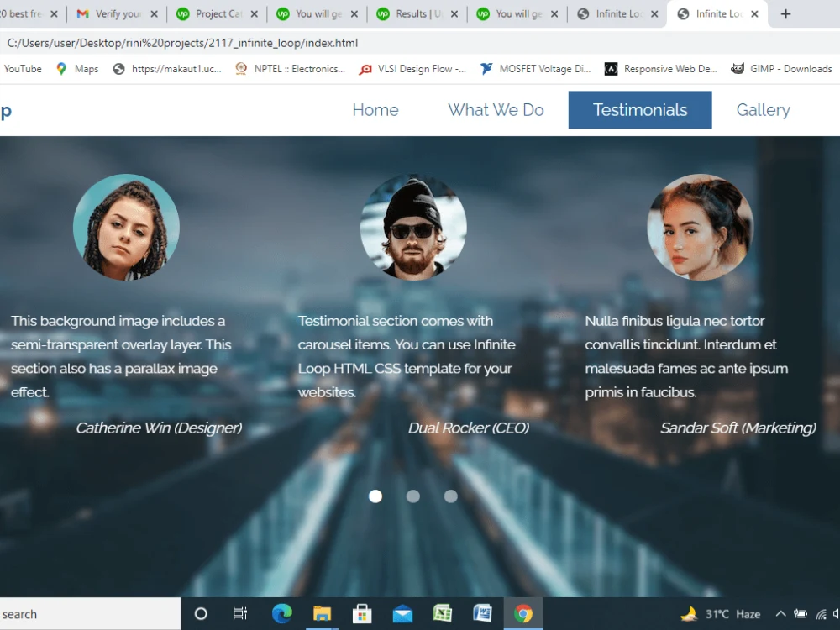Close the Project Cat tab
840x630 pixels.
(x=255, y=14)
